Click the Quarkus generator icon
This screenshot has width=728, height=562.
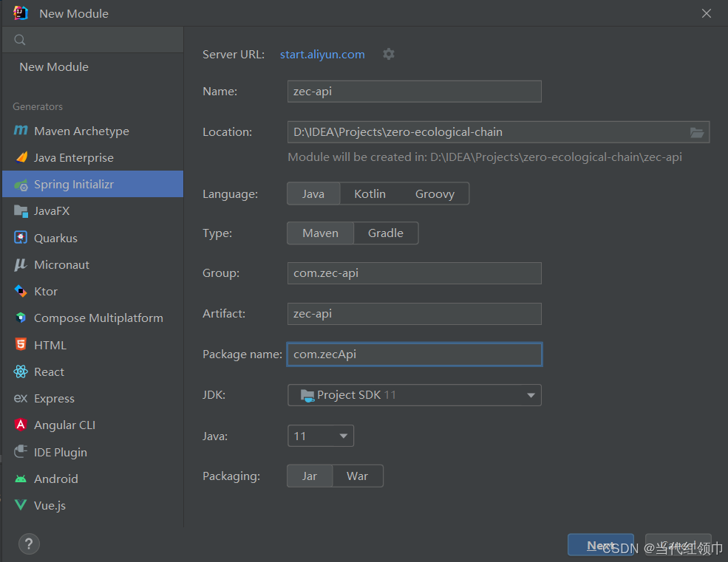(21, 238)
